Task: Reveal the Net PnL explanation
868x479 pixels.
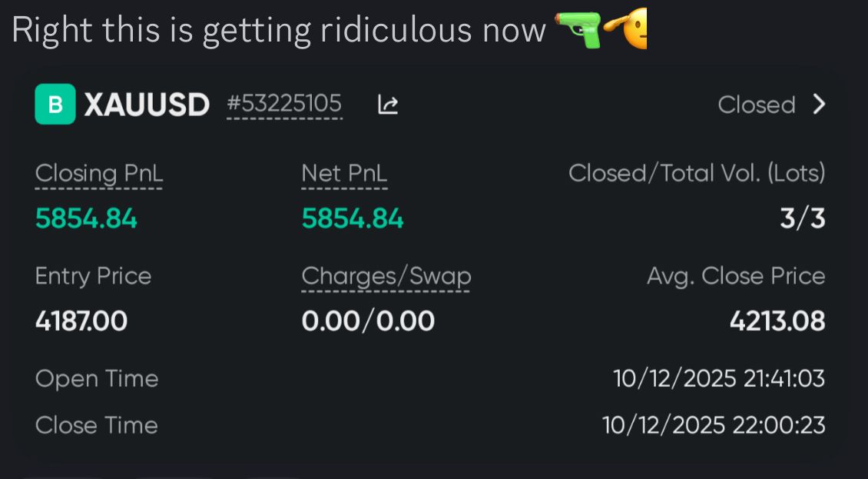Action: click(x=343, y=173)
